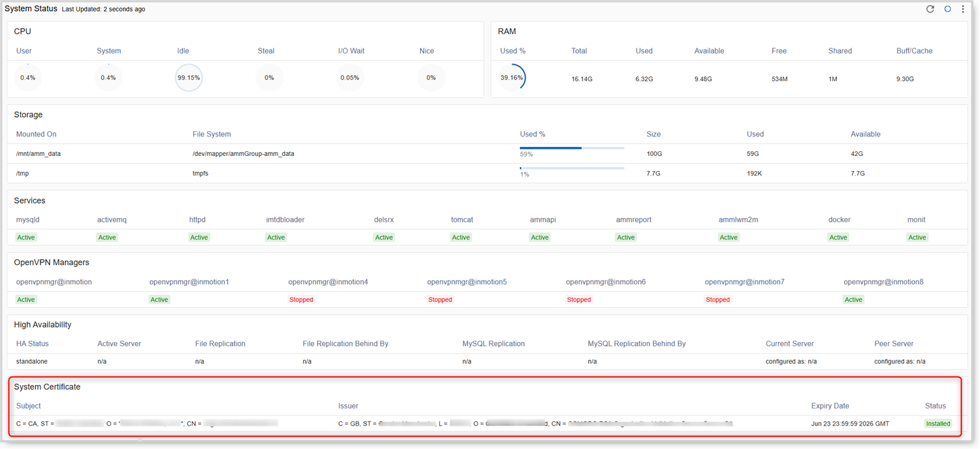Click the refresh icon in System Status header
Screen dimensions: 980x449
pyautogui.click(x=930, y=9)
